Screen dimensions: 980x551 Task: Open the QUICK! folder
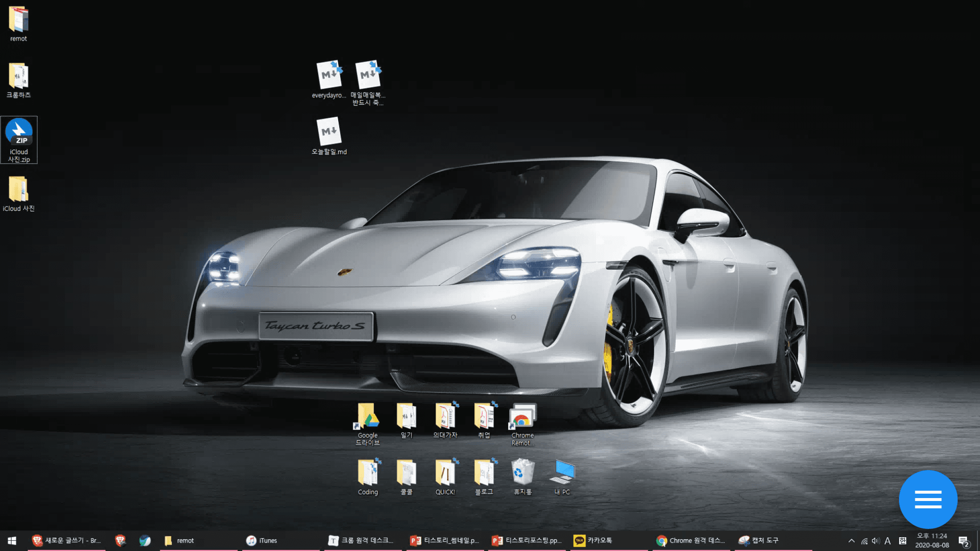445,477
